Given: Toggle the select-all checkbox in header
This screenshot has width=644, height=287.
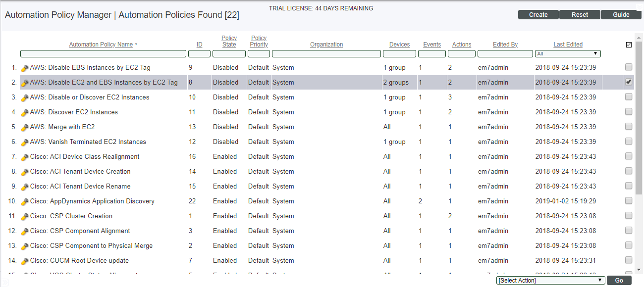Looking at the screenshot, I should tap(629, 45).
